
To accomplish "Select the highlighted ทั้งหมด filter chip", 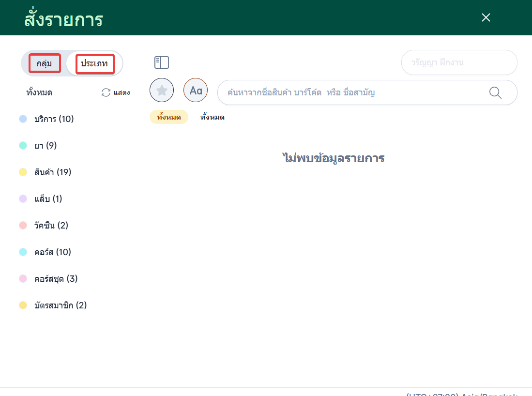I will [168, 117].
